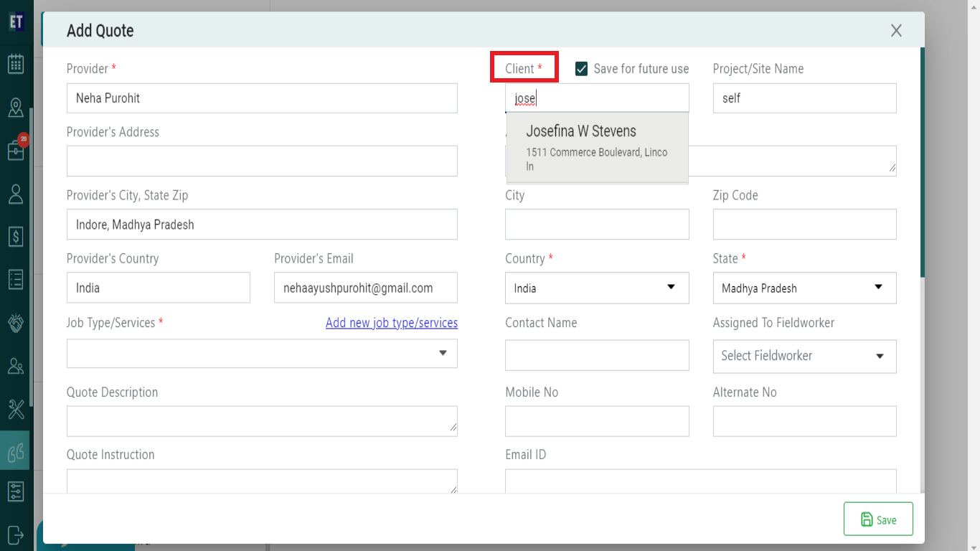
Task: Click the Email ID input field
Action: click(701, 481)
